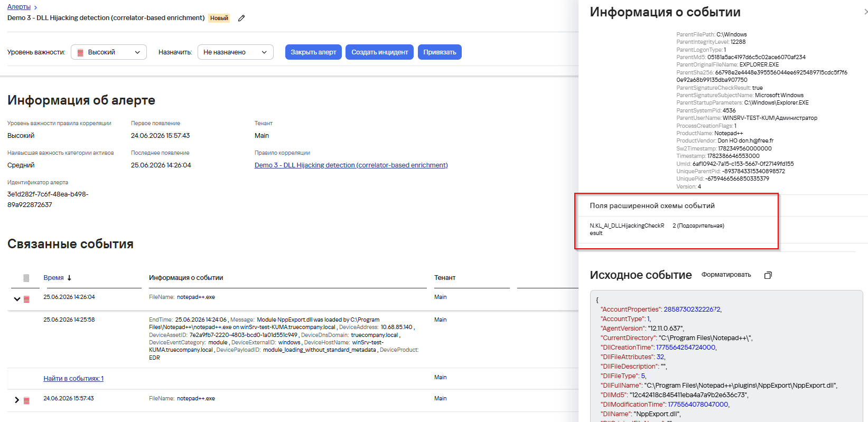Image resolution: width=868 pixels, height=422 pixels.
Task: Click value '2 (Подозрительная)'
Action: (698, 226)
